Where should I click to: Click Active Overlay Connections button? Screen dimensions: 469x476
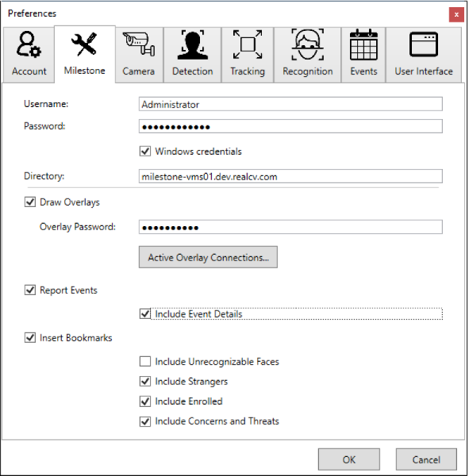(x=208, y=257)
